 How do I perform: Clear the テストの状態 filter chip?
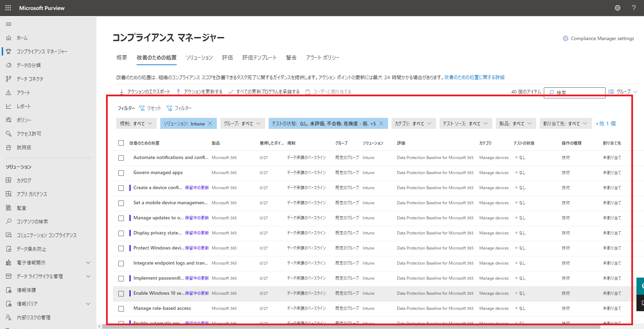(381, 123)
